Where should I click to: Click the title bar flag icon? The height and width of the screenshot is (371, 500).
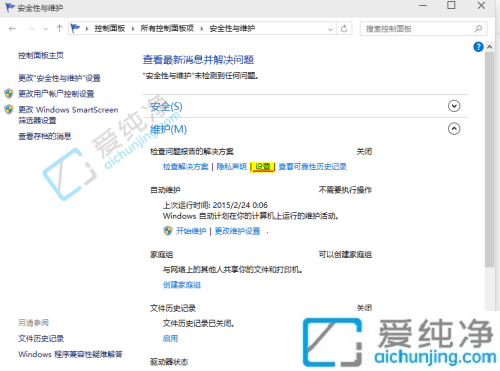(10, 7)
